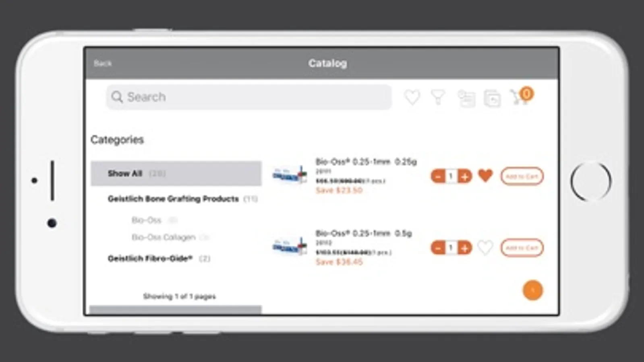Increase quantity for Bio-Oss 0.25g
Image resolution: width=644 pixels, height=362 pixels.
point(464,176)
